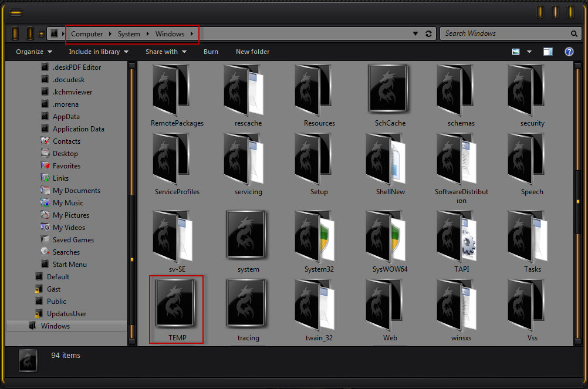Create a new folder via New folder button

tap(252, 52)
